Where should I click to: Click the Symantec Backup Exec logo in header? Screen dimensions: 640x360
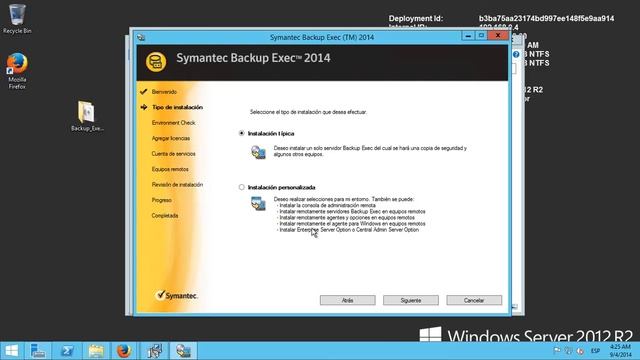(x=156, y=62)
